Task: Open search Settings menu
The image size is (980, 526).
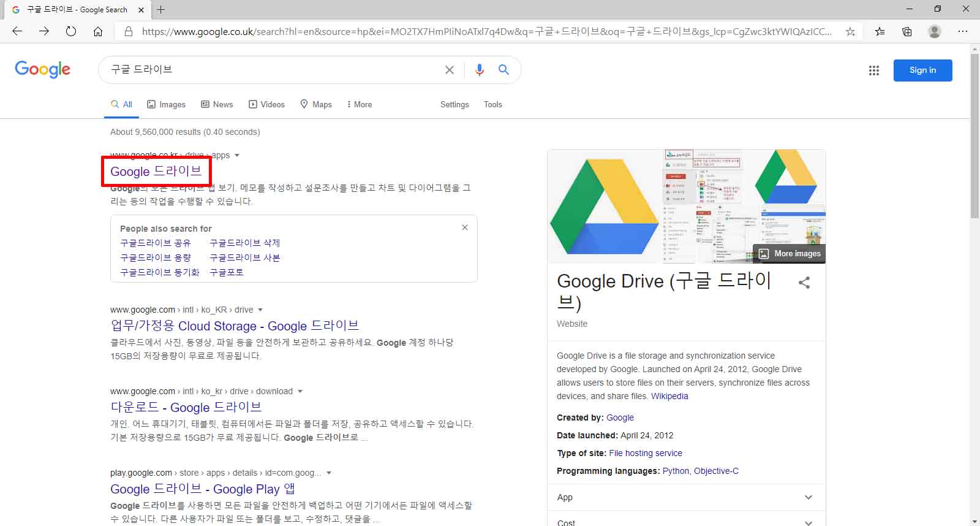Action: pos(454,104)
